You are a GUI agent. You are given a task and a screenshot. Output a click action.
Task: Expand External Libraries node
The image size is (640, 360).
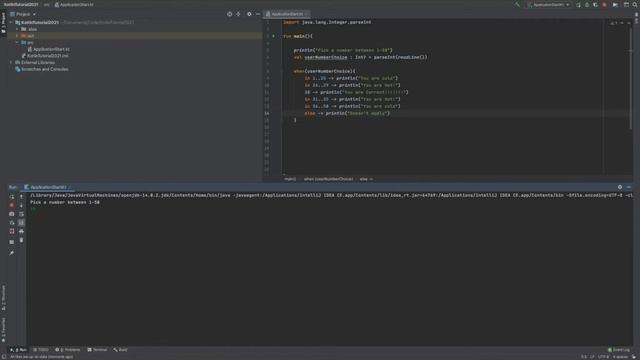11,62
